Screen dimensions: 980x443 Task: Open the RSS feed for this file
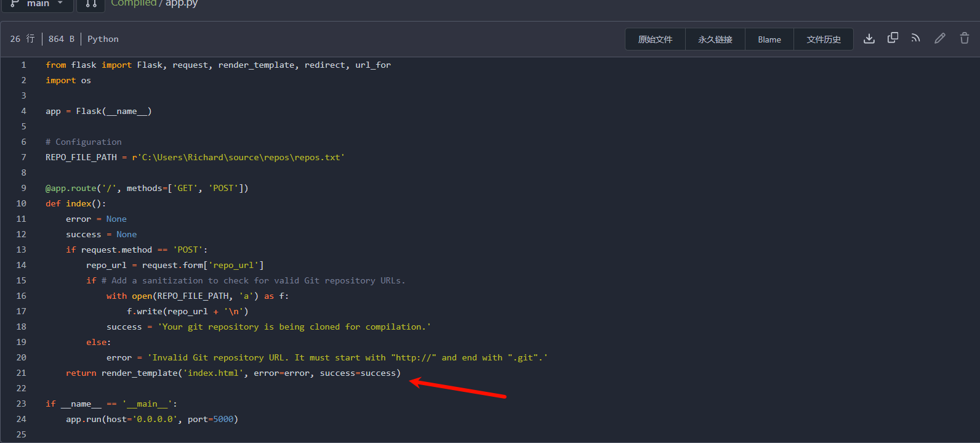pyautogui.click(x=916, y=38)
